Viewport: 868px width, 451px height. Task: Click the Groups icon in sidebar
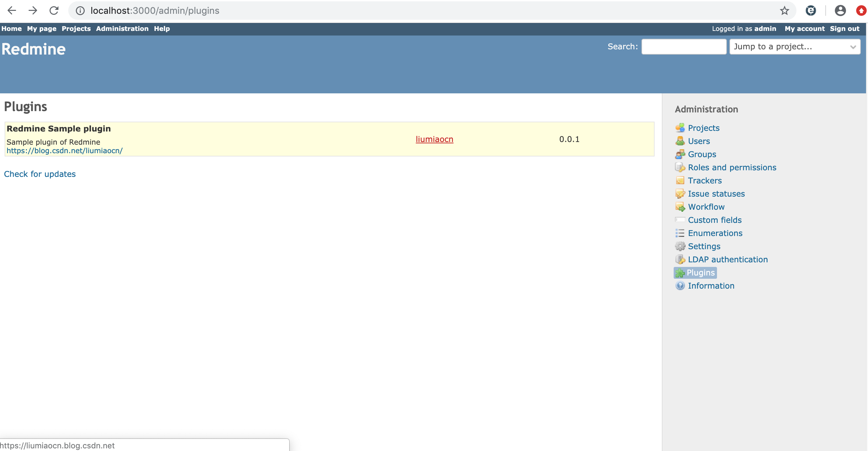click(x=680, y=154)
